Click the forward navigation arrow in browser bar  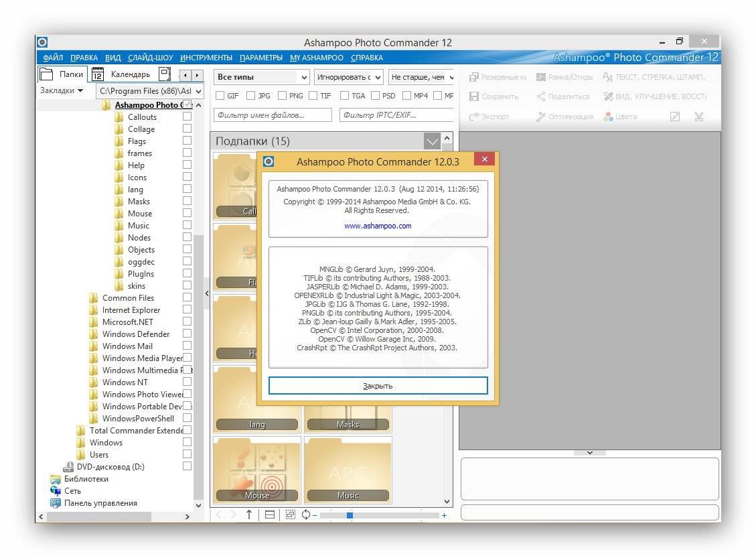[233, 514]
